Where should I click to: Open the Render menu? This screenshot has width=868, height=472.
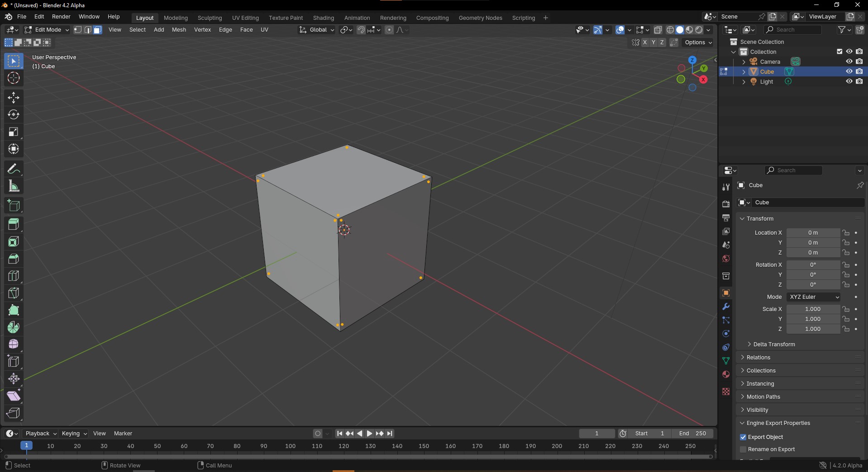pyautogui.click(x=61, y=17)
